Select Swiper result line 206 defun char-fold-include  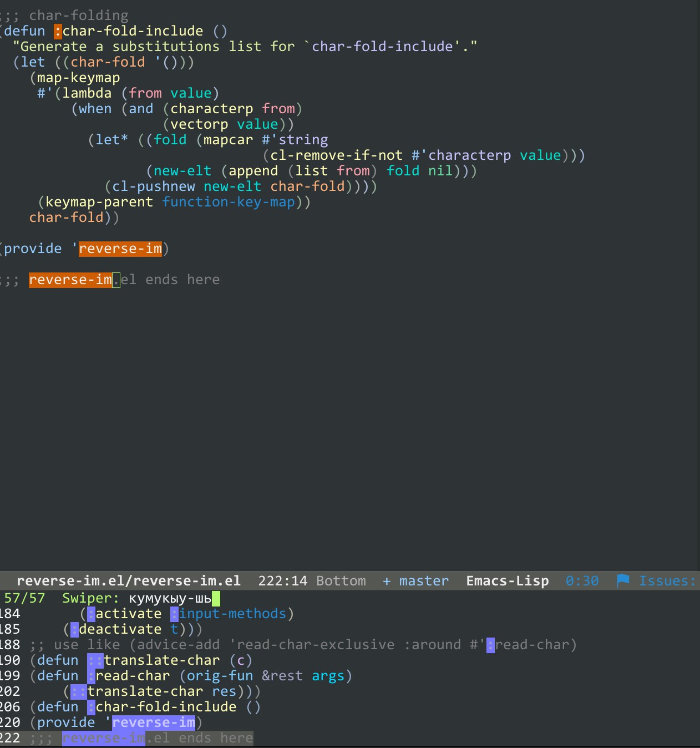[x=350, y=707]
